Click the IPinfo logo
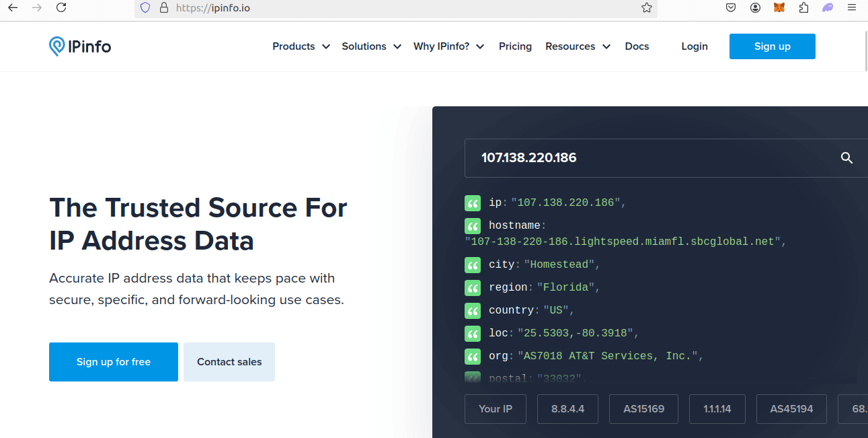 [x=80, y=46]
